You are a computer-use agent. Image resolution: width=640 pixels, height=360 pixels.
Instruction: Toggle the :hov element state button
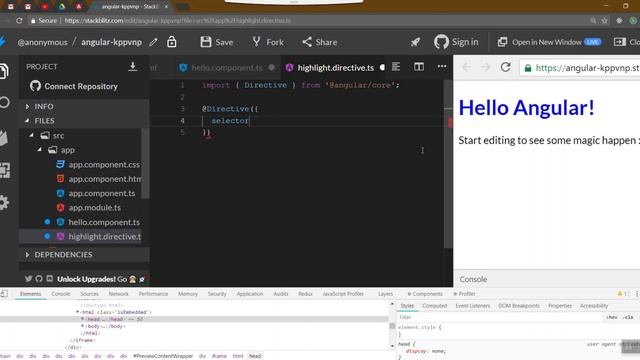(x=611, y=317)
